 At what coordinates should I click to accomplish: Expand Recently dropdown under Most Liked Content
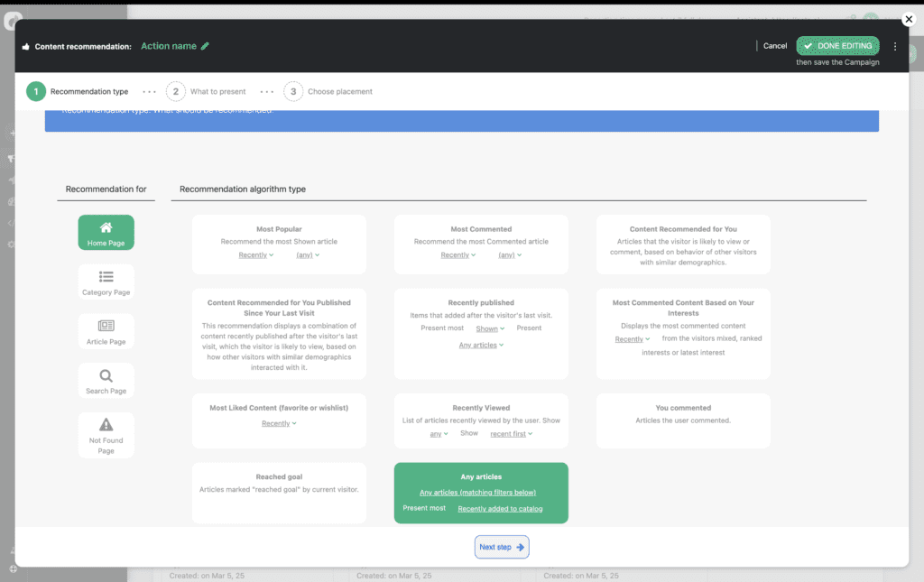(279, 423)
